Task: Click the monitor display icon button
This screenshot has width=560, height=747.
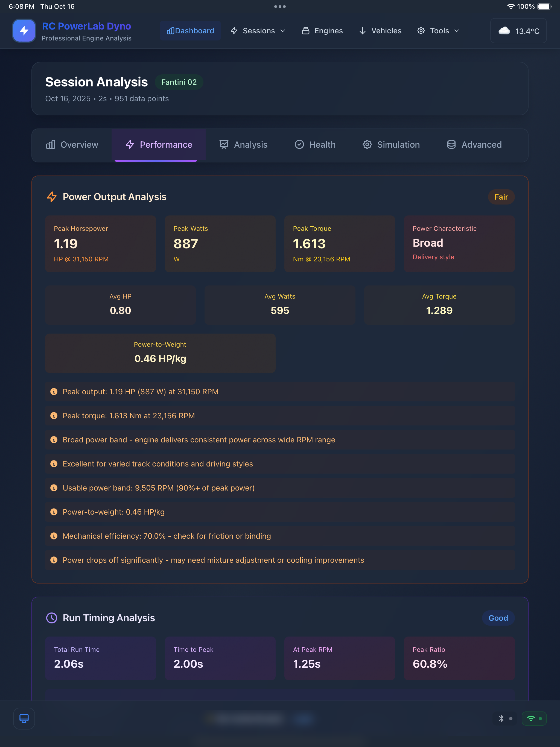Action: point(24,719)
